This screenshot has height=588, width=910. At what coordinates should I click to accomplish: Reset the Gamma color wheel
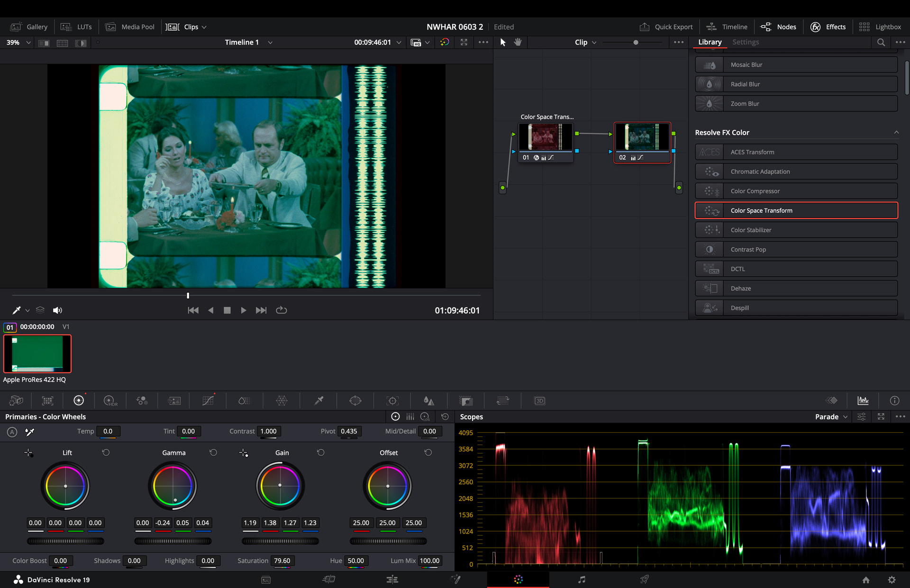(x=213, y=452)
